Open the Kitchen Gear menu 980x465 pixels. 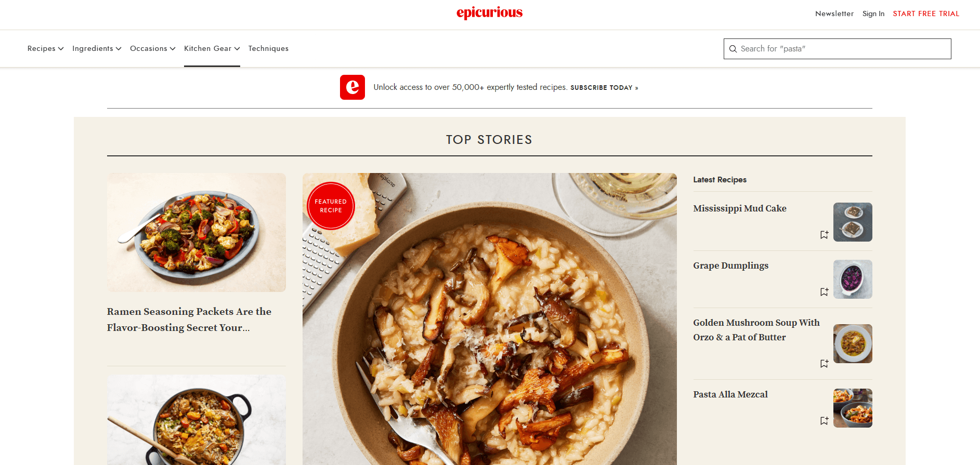pos(212,48)
